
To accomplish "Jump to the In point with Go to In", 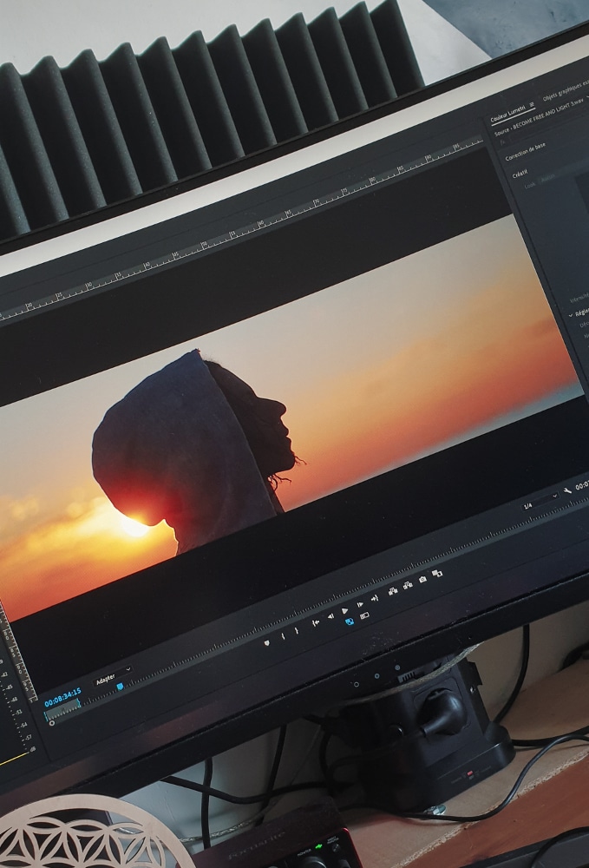I will click(x=316, y=622).
